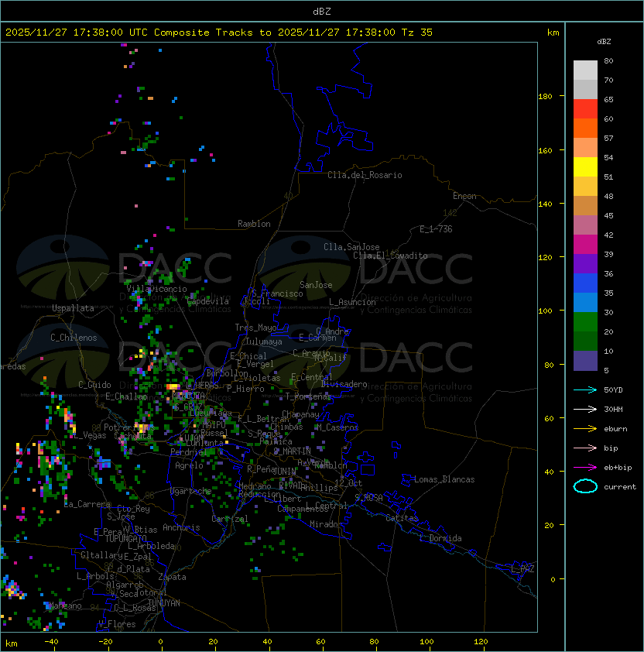This screenshot has height=652, width=644.
Task: Click the white 30HM arrow in legend
Action: point(585,409)
